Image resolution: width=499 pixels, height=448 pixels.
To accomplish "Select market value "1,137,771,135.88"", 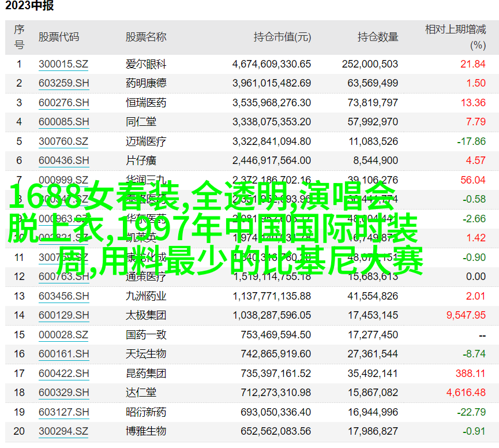I will (x=272, y=296).
